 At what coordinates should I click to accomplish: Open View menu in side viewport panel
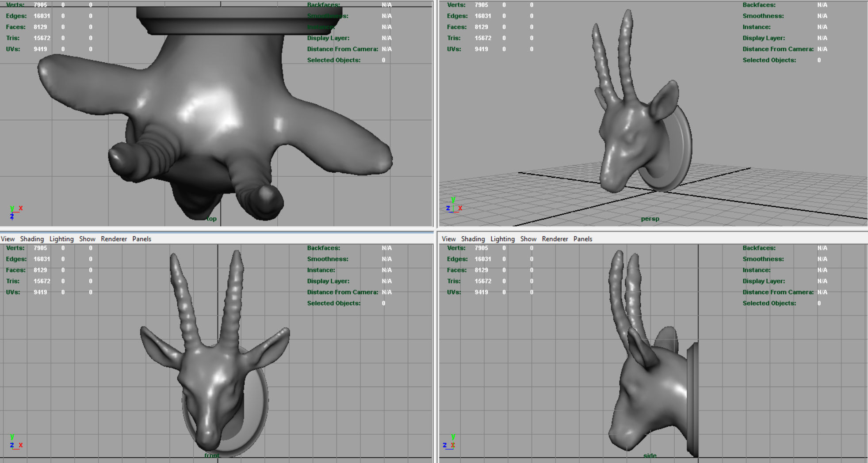(448, 239)
